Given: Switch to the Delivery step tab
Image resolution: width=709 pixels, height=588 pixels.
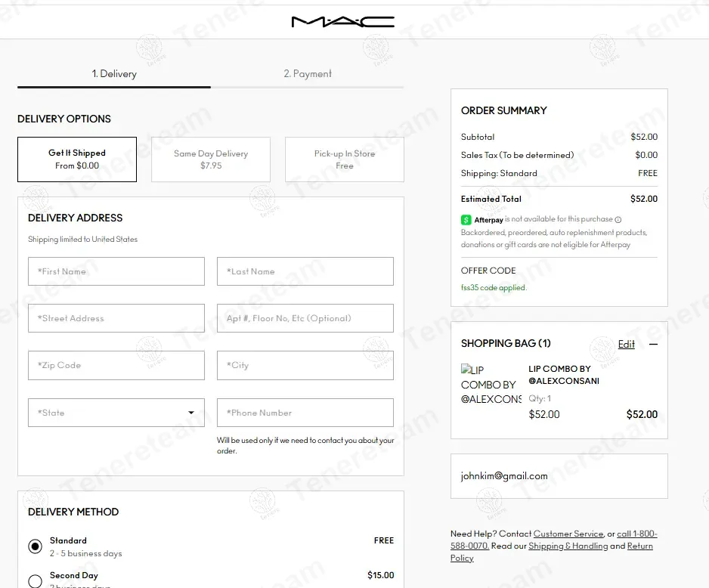Looking at the screenshot, I should point(114,74).
